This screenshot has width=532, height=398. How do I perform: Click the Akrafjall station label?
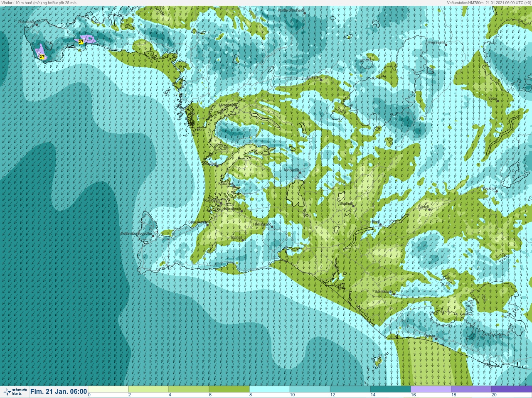click(x=210, y=164)
